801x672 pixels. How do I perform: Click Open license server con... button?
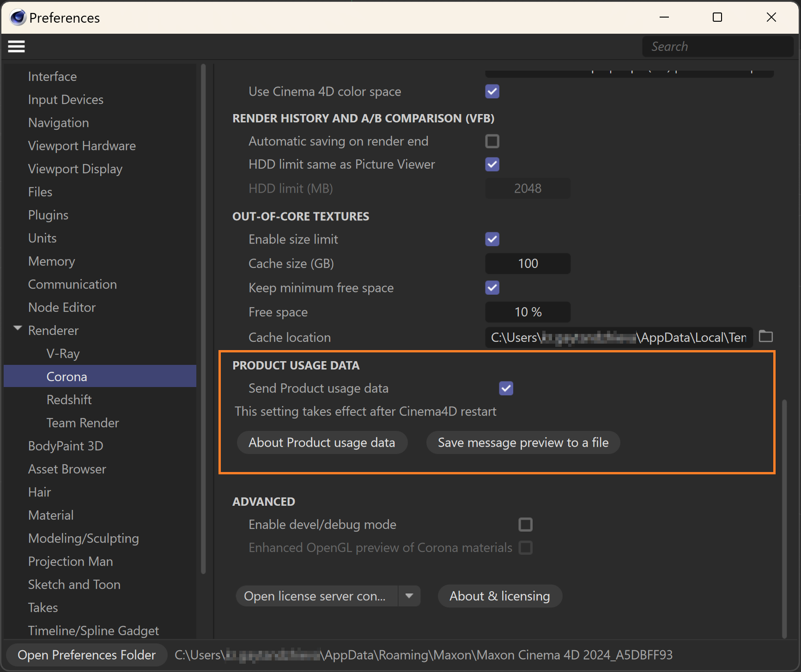(316, 596)
